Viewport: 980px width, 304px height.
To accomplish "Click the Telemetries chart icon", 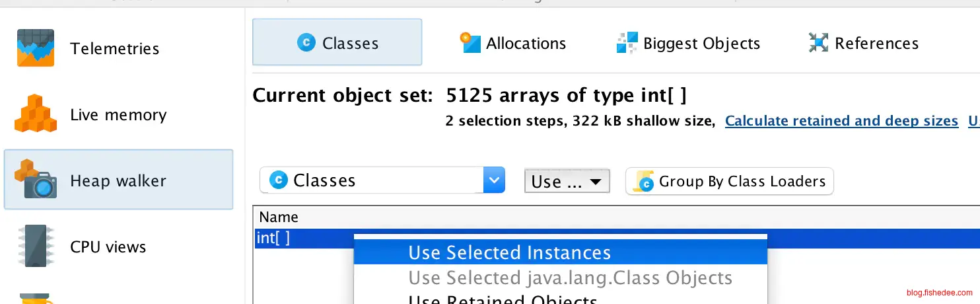I will coord(35,48).
